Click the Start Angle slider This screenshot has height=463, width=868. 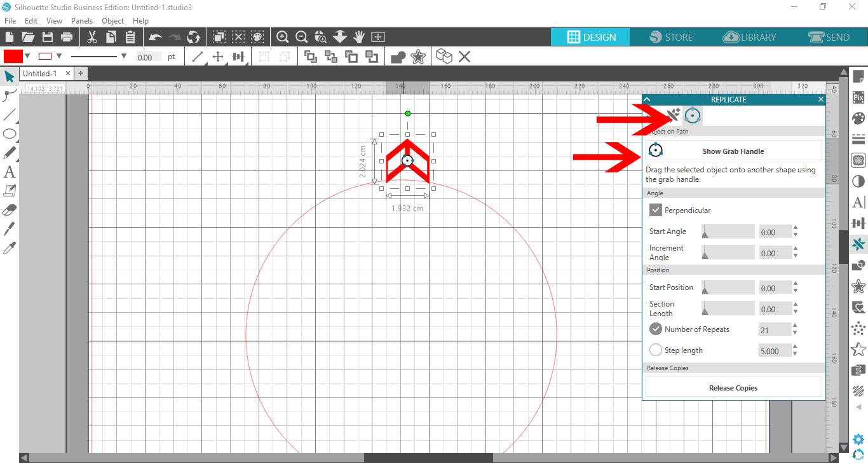[728, 231]
